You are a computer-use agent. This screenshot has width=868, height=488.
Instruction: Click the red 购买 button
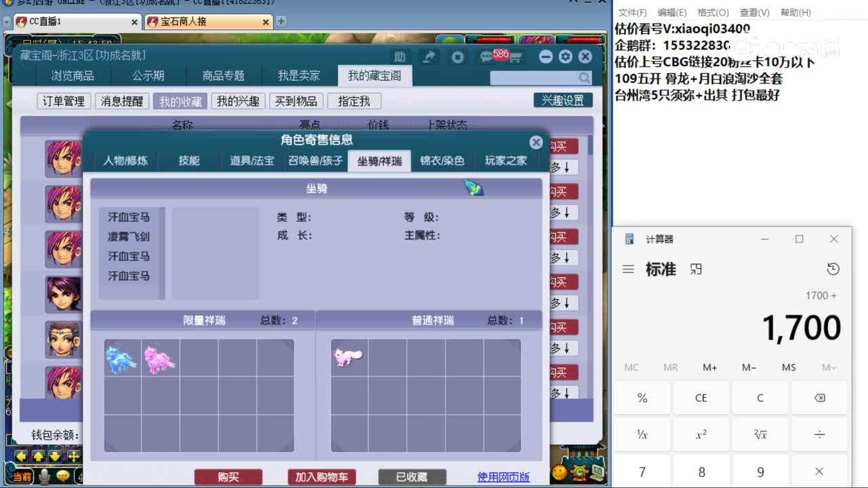[228, 477]
